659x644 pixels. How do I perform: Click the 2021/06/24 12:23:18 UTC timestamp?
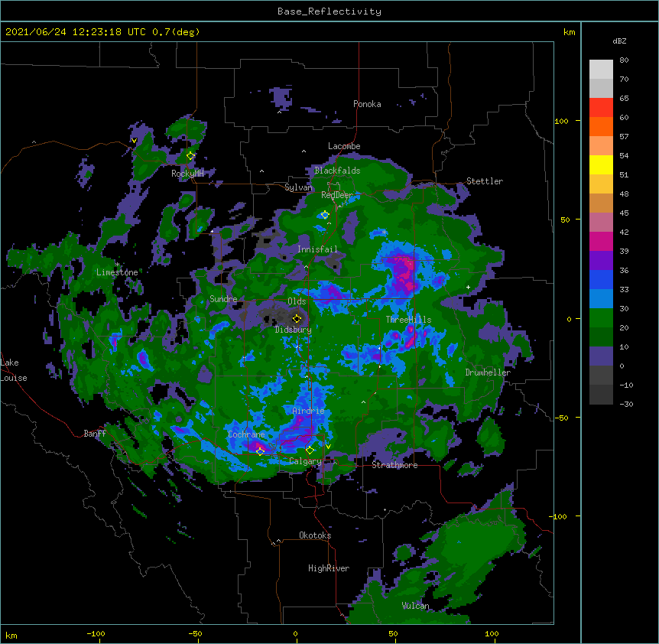(x=102, y=32)
